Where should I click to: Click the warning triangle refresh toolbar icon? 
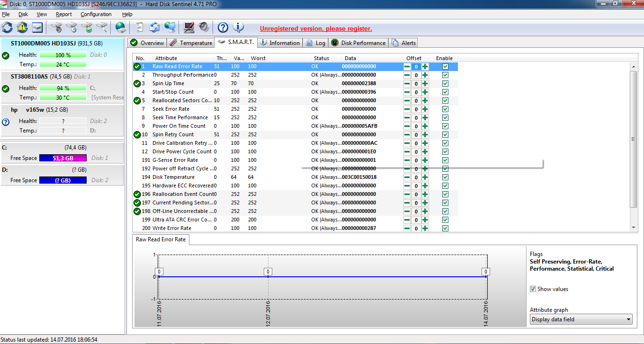coord(22,27)
